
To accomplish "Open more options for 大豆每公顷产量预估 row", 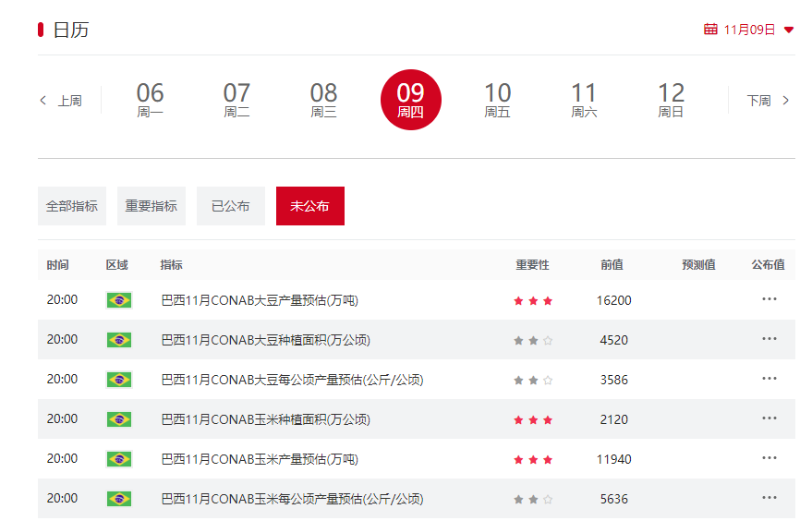I will coord(769,379).
